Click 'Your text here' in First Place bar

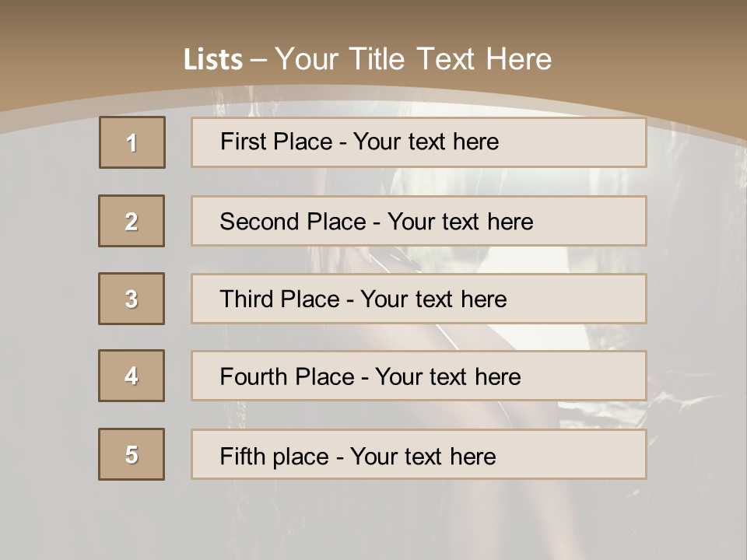[x=426, y=142]
